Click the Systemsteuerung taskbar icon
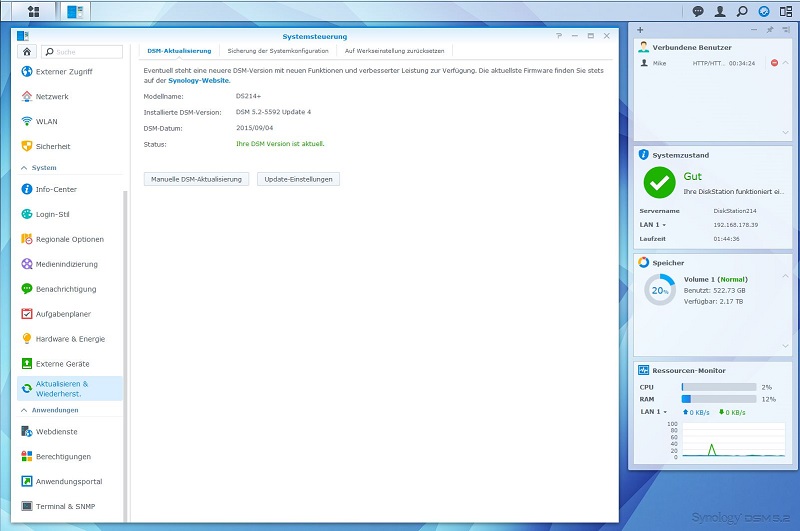Viewport: 800px width, 531px height. coord(75,11)
